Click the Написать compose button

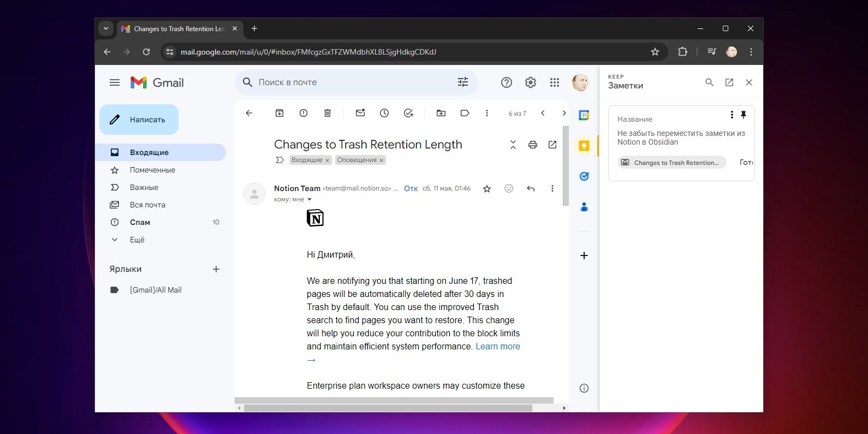[x=139, y=120]
